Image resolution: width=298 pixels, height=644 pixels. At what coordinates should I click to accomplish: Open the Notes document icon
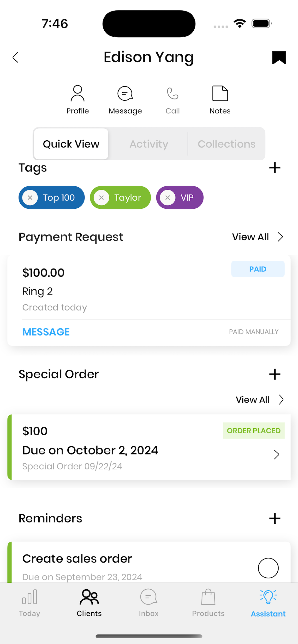point(220,93)
